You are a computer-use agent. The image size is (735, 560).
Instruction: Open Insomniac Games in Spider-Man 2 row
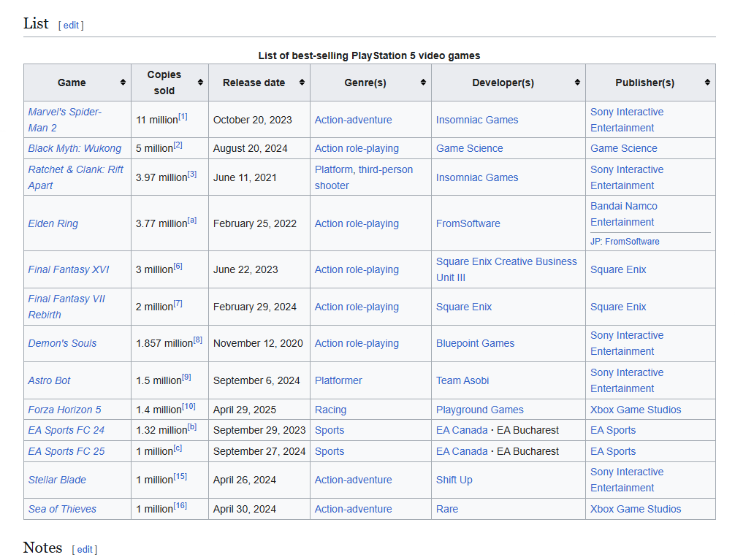477,120
